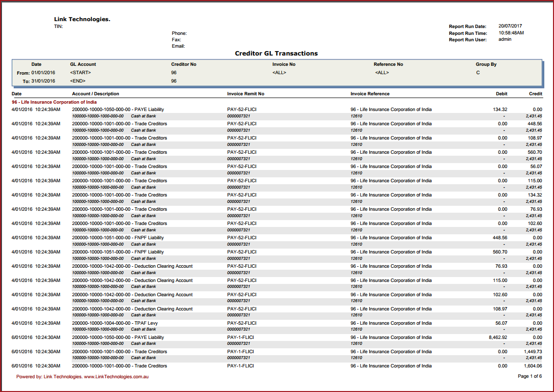Select the red Life Insurance Corporation group header
This screenshot has width=554, height=392.
[54, 102]
